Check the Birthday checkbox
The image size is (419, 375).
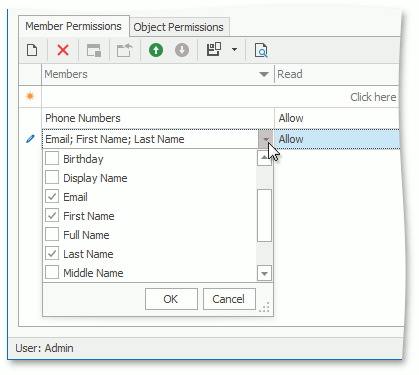52,158
